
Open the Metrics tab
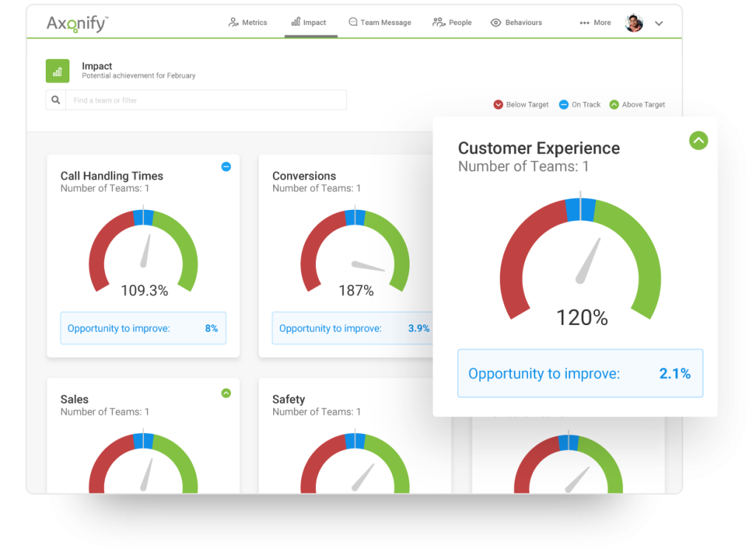248,23
